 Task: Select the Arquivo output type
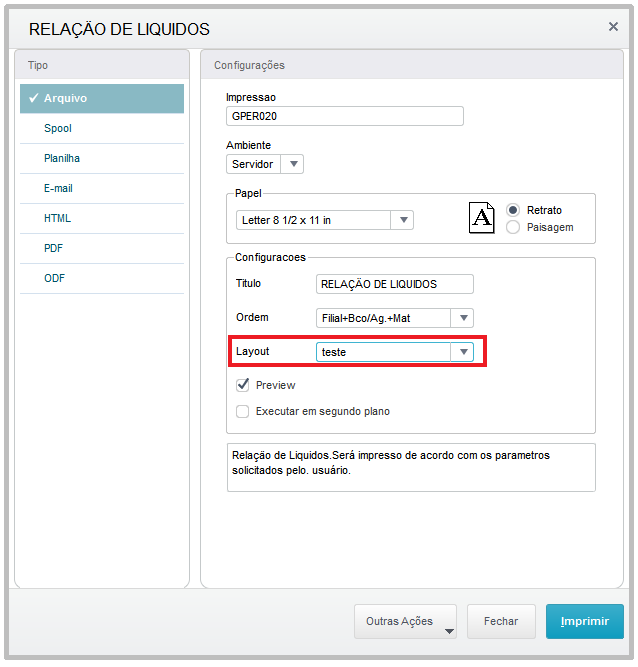[x=102, y=98]
